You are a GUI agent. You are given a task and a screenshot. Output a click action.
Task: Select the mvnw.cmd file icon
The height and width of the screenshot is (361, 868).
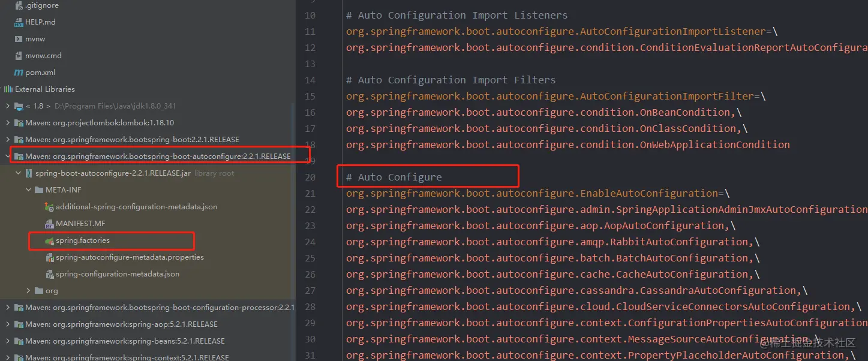tap(19, 56)
